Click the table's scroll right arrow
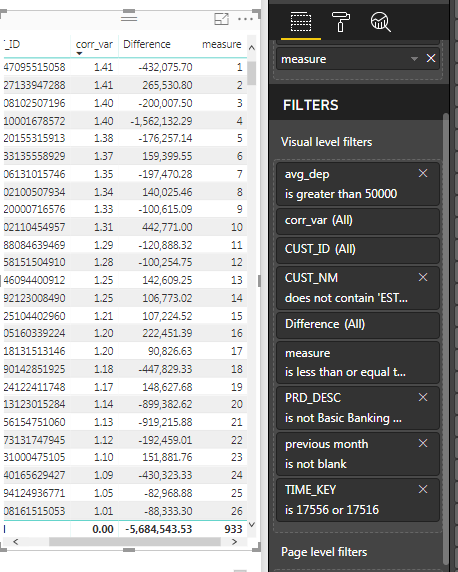The image size is (458, 572). 234,542
